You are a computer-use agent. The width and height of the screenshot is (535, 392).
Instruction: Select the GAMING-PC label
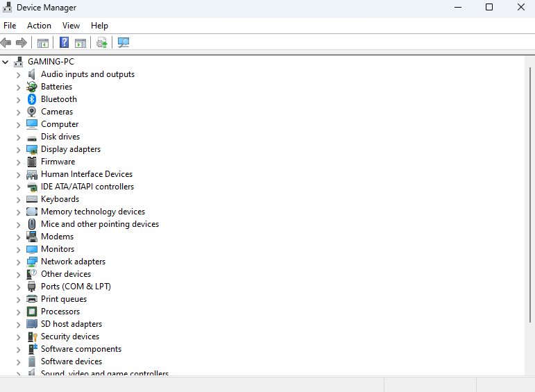pyautogui.click(x=51, y=62)
